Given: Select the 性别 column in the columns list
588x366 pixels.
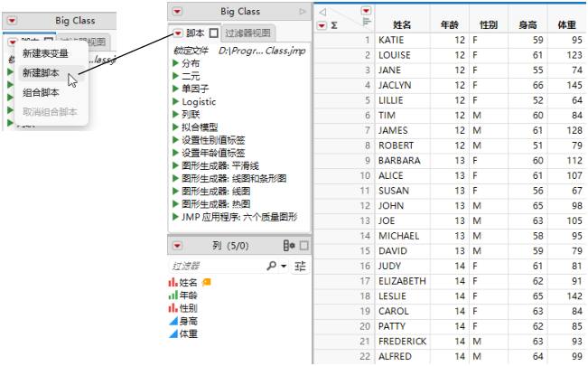Looking at the screenshot, I should pos(188,308).
